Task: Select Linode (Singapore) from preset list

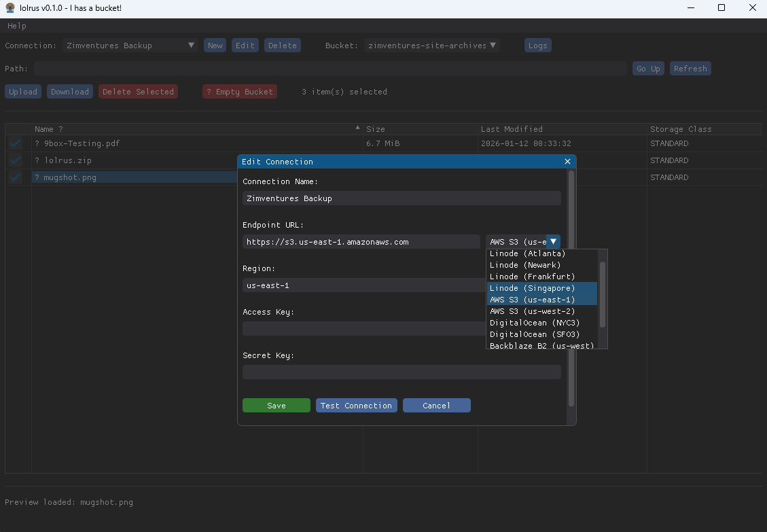Action: point(533,288)
